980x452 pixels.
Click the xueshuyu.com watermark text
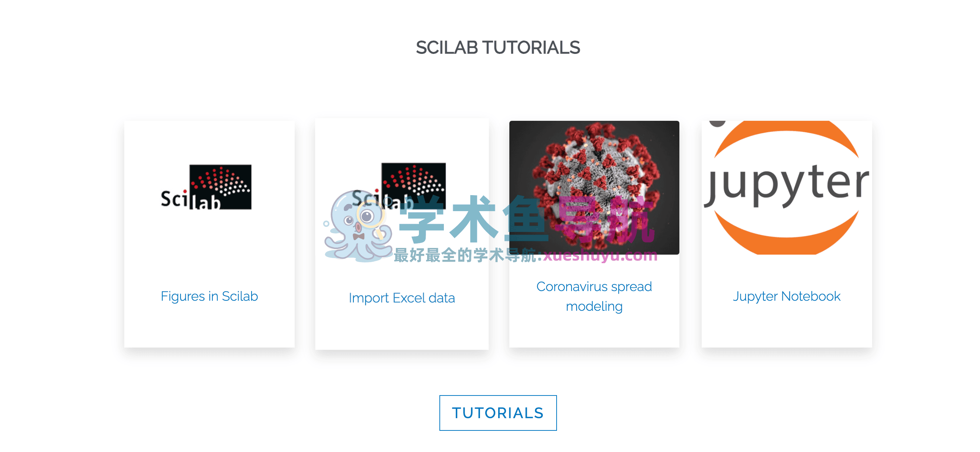(601, 256)
